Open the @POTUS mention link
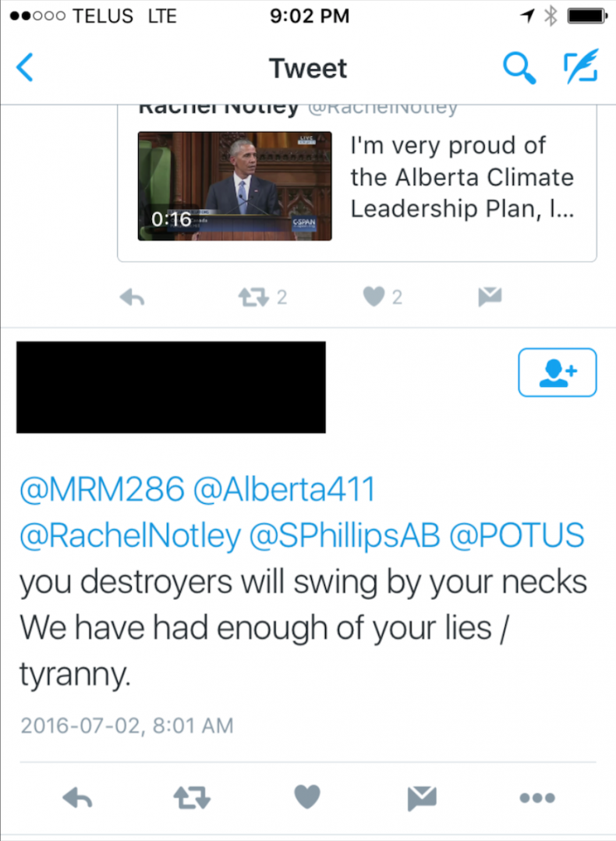616x841 pixels. [517, 535]
